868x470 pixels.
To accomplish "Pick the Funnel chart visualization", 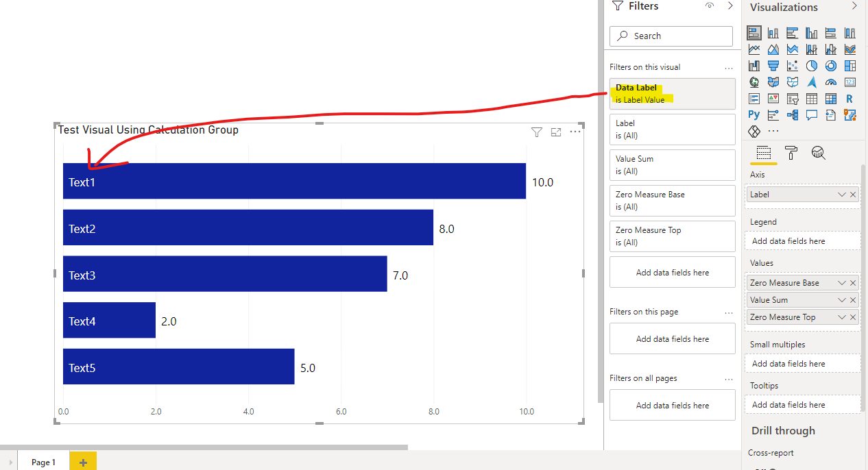I will tap(773, 66).
